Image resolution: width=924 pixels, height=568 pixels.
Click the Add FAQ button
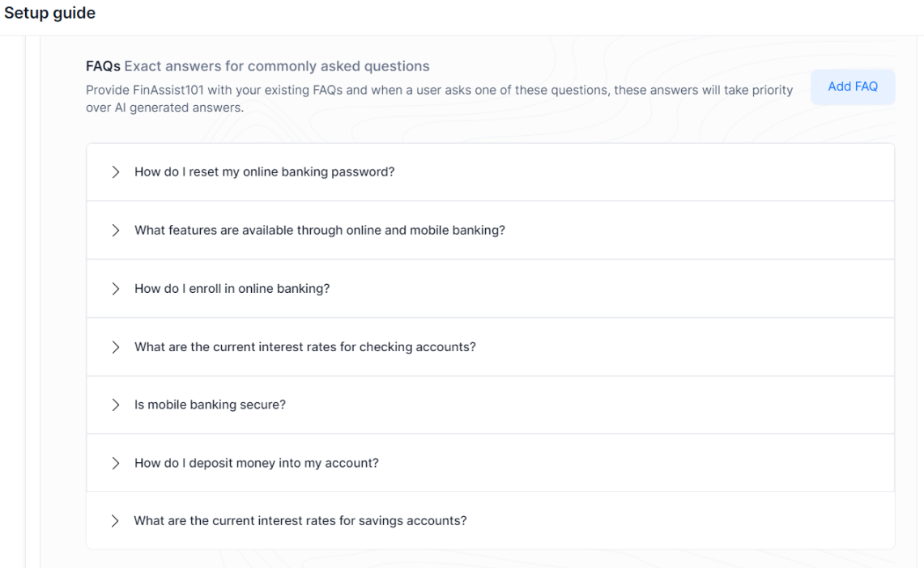pyautogui.click(x=852, y=87)
